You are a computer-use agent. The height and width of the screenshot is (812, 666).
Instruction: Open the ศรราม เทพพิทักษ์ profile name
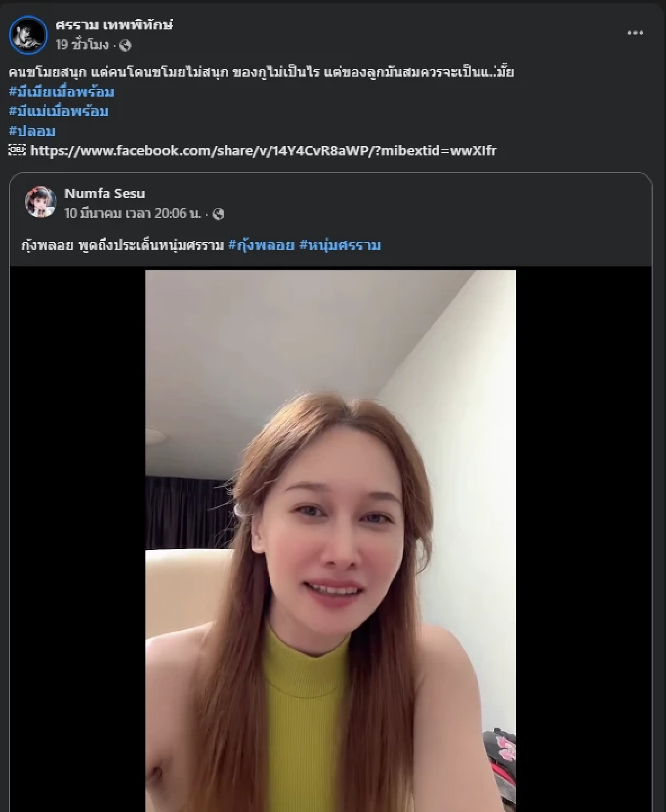tap(114, 24)
